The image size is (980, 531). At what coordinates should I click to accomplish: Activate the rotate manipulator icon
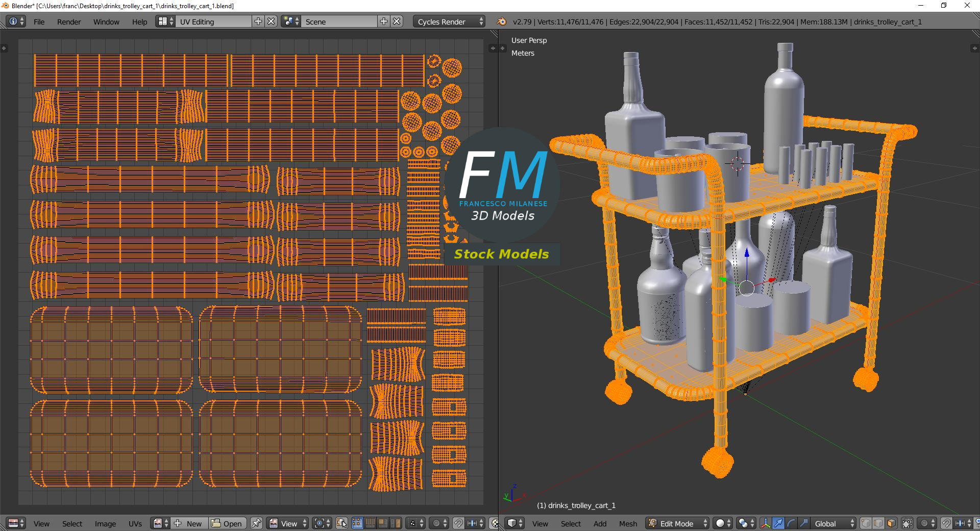[x=791, y=523]
